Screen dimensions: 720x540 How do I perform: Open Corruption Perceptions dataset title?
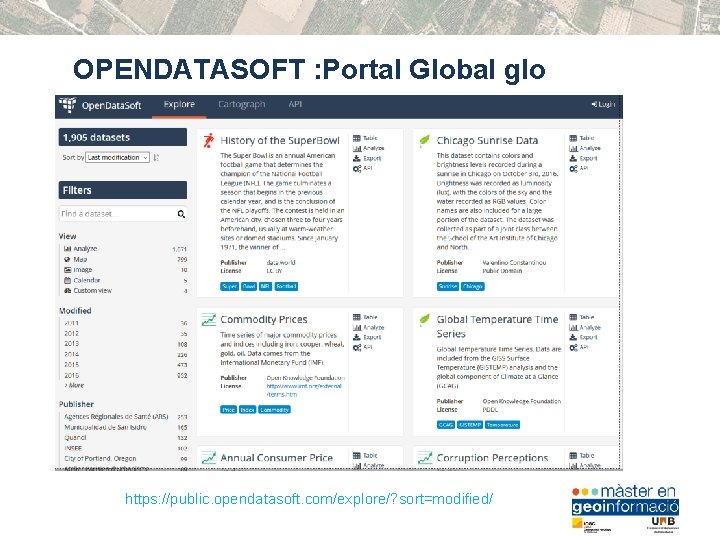point(492,458)
